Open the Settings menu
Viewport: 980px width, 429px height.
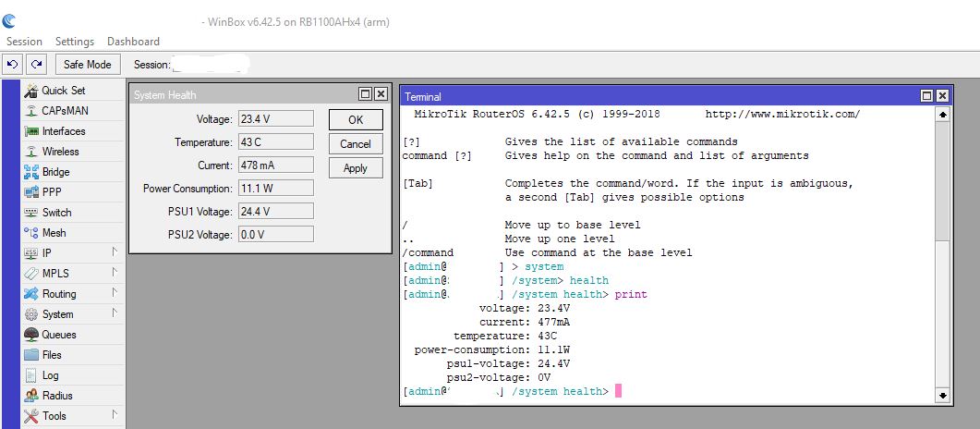click(75, 42)
